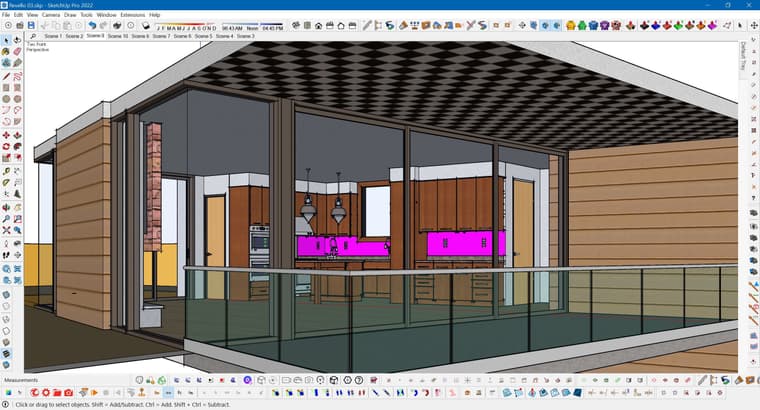The image size is (760, 410).
Task: Open the Extensions menu
Action: click(132, 15)
